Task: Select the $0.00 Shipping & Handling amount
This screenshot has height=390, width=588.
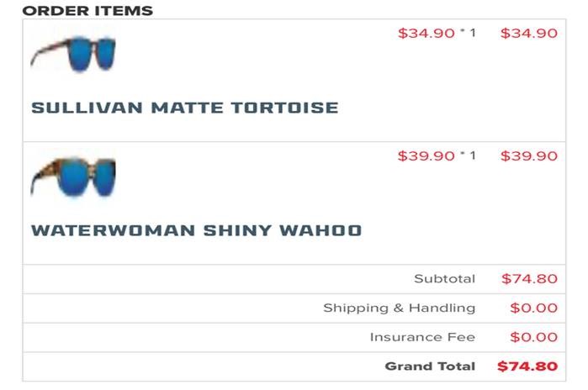Action: point(534,308)
